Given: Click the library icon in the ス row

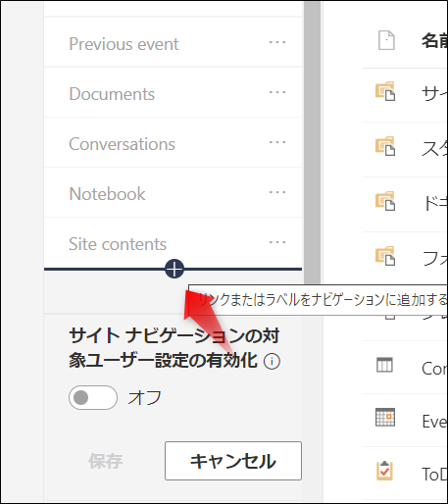Looking at the screenshot, I should pyautogui.click(x=385, y=146).
